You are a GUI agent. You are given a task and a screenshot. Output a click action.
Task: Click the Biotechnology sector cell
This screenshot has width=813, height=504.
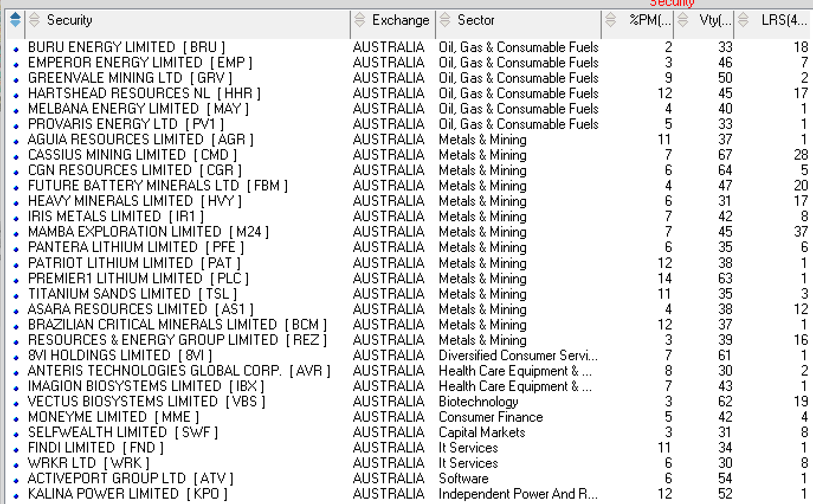tap(478, 401)
